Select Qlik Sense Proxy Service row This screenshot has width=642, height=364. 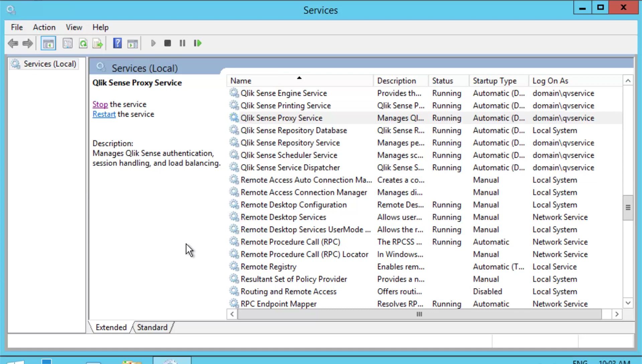coord(425,118)
